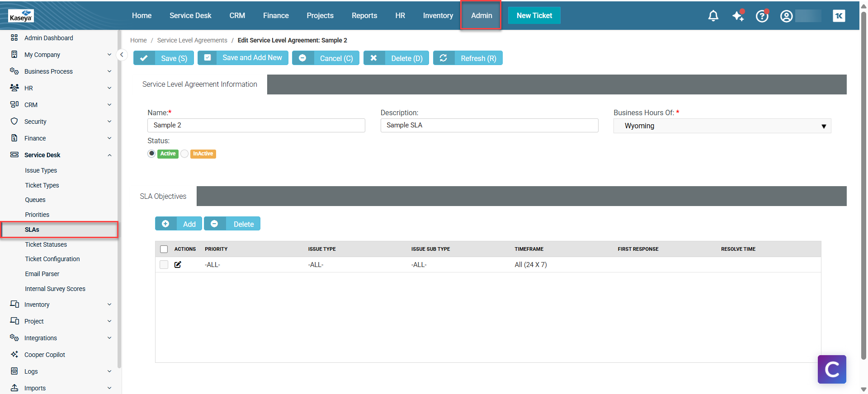Click the Security shield icon

(14, 121)
